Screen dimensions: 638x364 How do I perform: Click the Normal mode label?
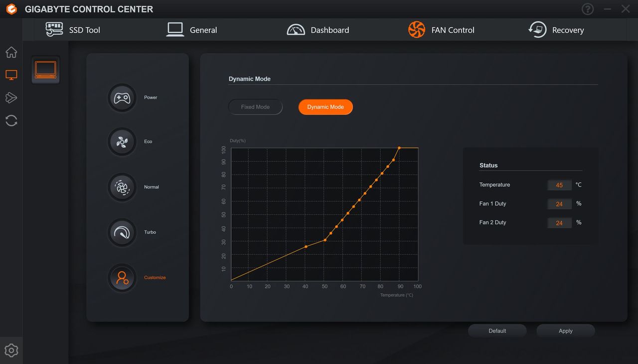152,187
